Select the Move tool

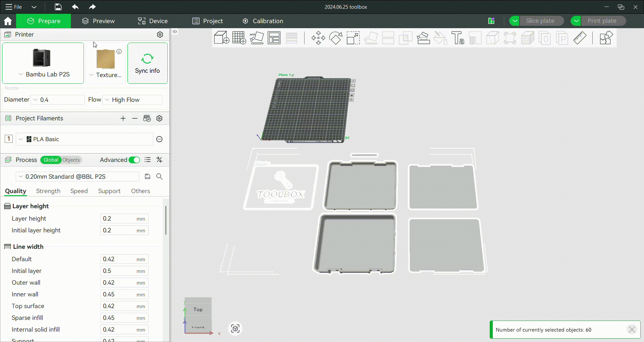318,38
